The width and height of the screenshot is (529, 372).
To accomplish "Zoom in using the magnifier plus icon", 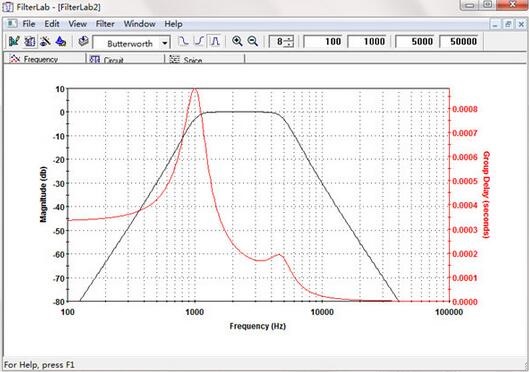I will [x=237, y=41].
